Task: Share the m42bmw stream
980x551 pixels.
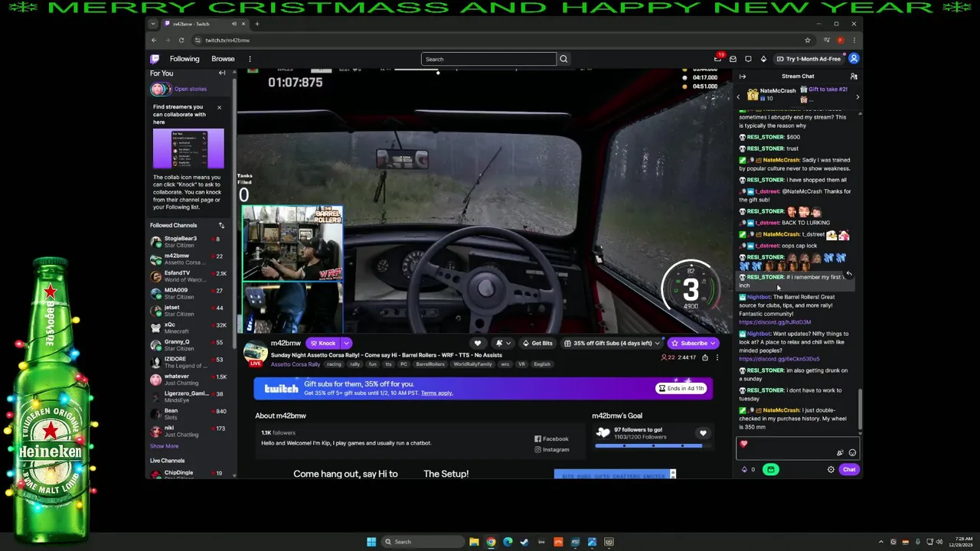Action: click(x=705, y=357)
